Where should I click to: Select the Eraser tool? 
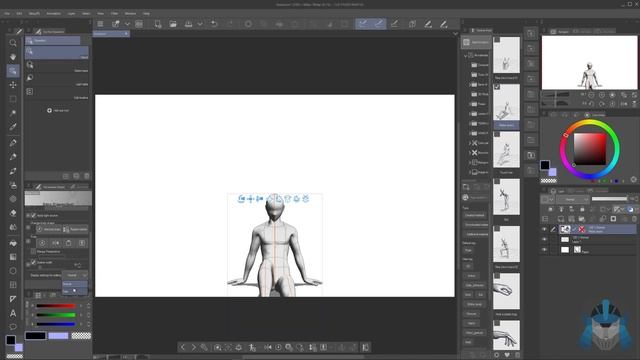(13, 213)
